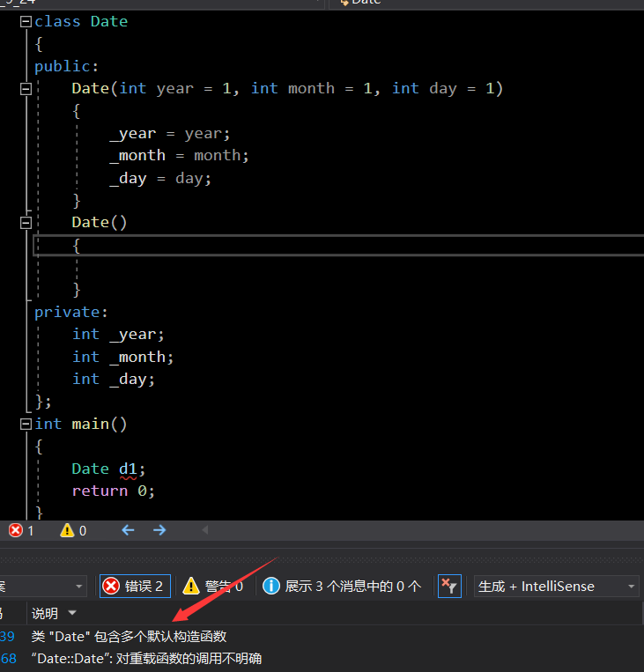Collapse the int main() function block

point(26,425)
